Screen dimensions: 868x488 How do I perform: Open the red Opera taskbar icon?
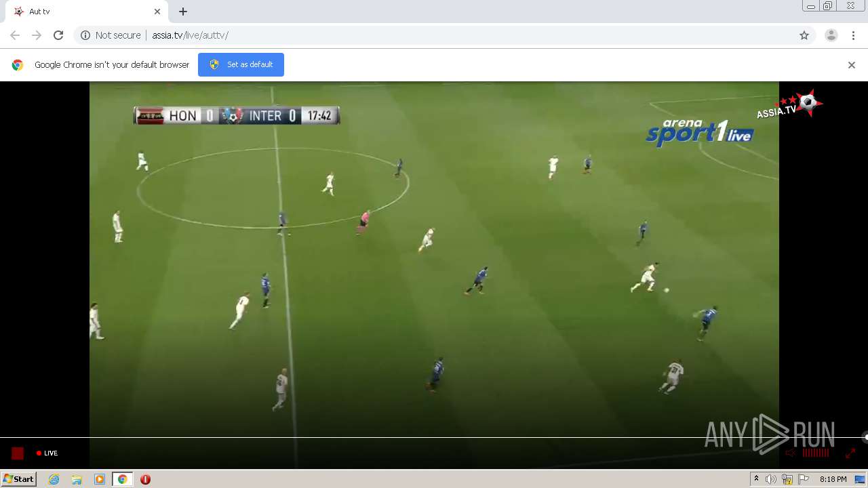tap(145, 479)
